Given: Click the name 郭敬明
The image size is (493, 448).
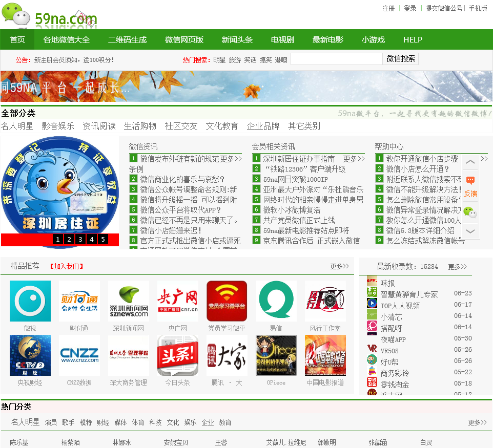Looking at the screenshot, I should tap(326, 443).
